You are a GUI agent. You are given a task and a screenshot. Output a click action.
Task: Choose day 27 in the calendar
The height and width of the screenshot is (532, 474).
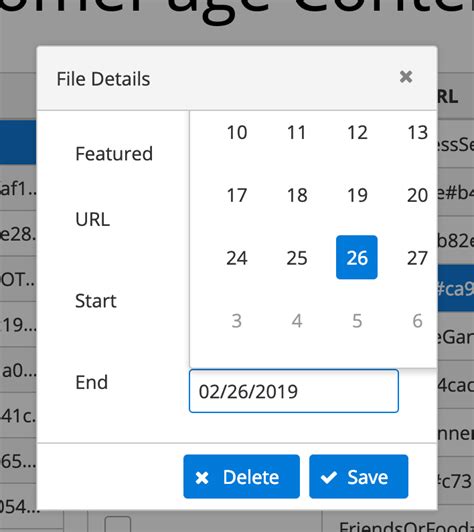(417, 258)
